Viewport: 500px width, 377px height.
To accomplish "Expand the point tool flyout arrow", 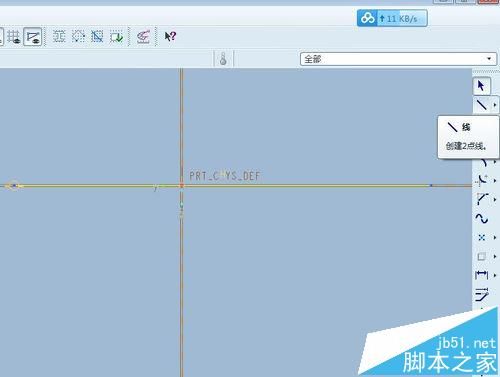I will pyautogui.click(x=495, y=237).
